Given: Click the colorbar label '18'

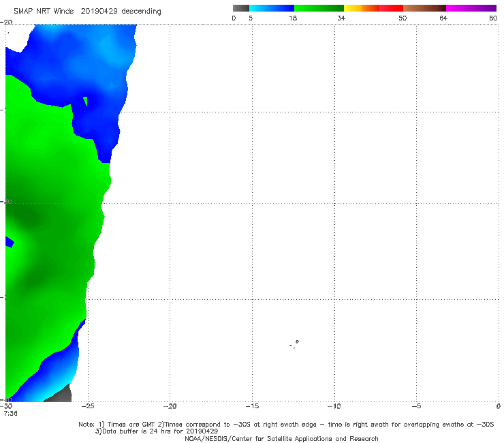Looking at the screenshot, I should coord(293,18).
